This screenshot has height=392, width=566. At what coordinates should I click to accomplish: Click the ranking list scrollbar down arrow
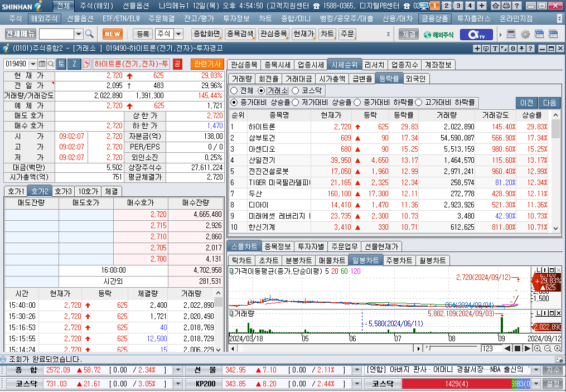point(555,229)
